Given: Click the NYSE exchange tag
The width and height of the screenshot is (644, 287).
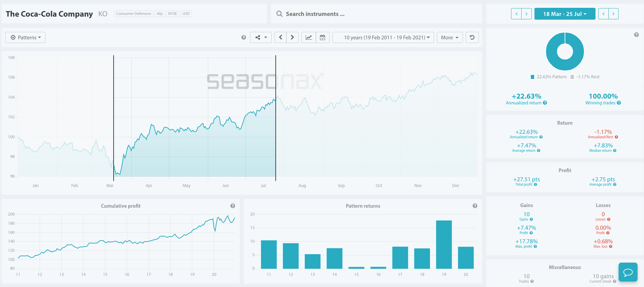Looking at the screenshot, I should (x=173, y=14).
